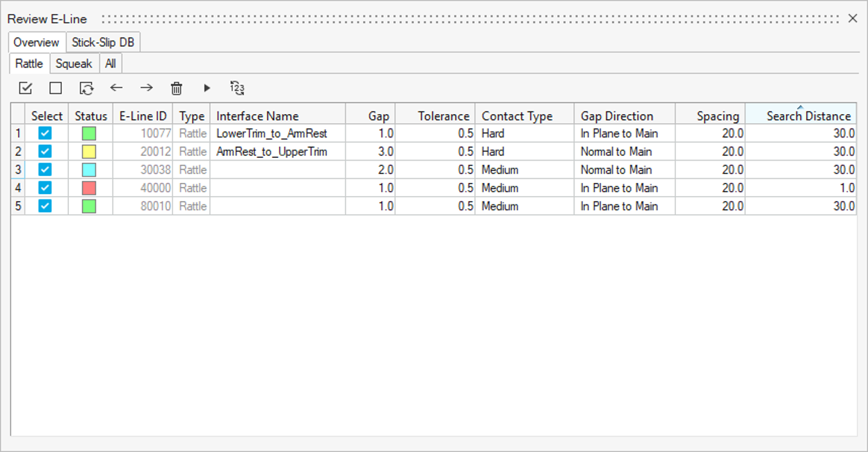This screenshot has width=868, height=452.
Task: Click the trash delete icon
Action: (177, 88)
